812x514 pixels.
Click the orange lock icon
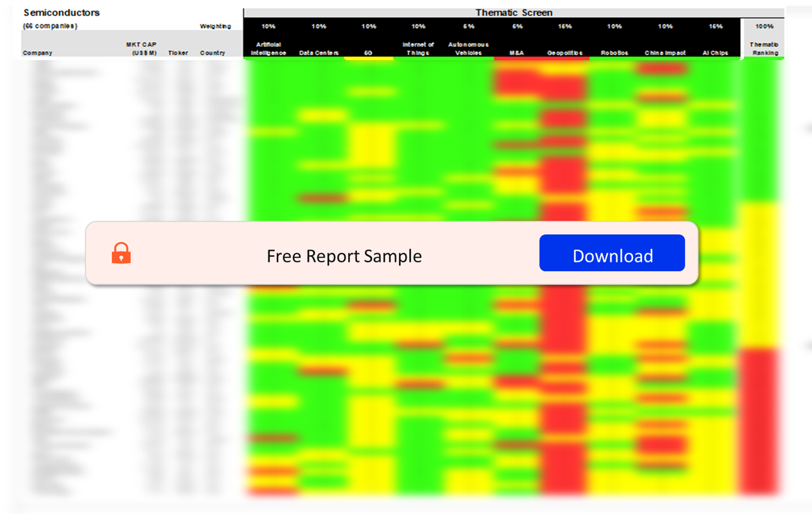tap(121, 253)
